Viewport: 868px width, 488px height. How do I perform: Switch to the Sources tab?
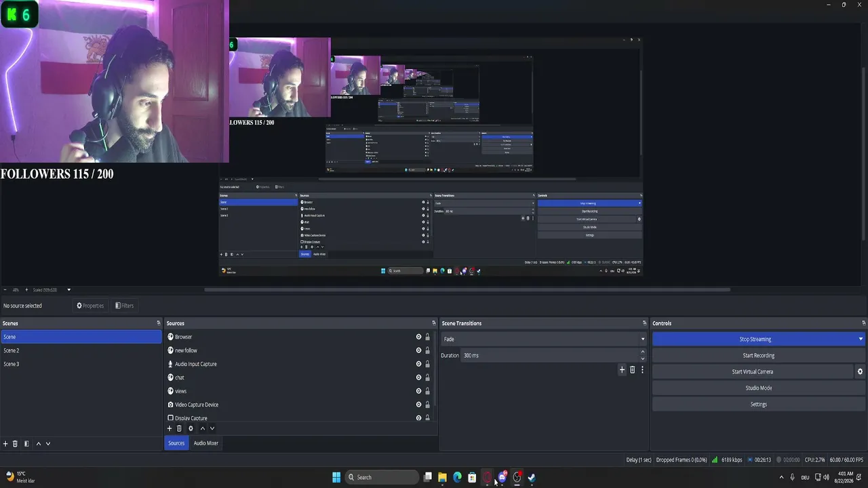pos(176,443)
